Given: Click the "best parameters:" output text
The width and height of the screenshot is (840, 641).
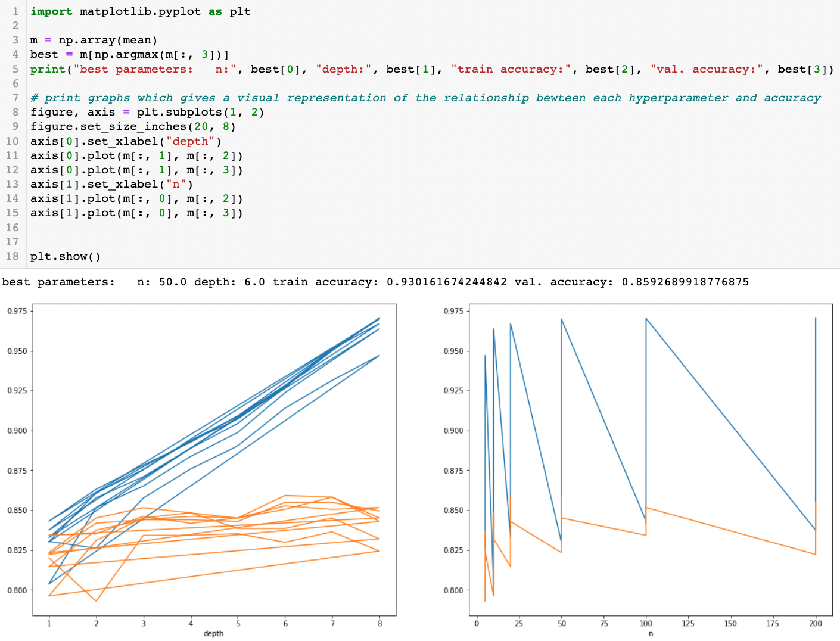Looking at the screenshot, I should point(58,282).
